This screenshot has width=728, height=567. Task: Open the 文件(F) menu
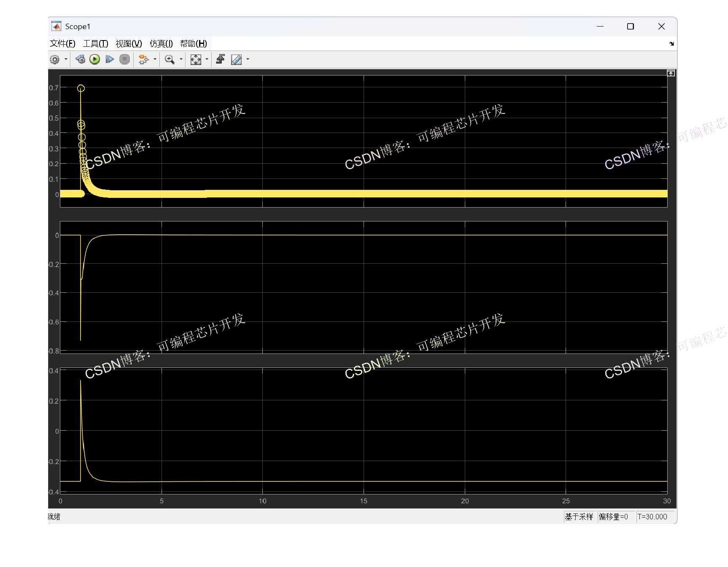coord(62,43)
